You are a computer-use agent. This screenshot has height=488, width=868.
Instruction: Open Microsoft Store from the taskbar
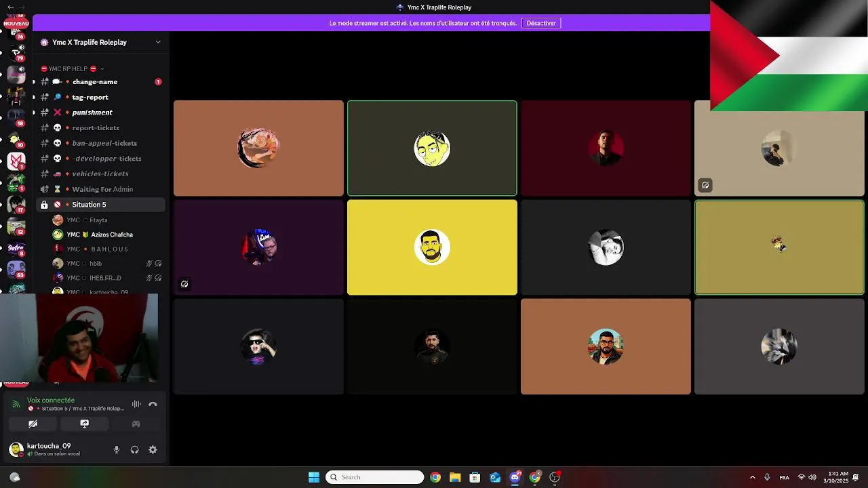coord(475,477)
